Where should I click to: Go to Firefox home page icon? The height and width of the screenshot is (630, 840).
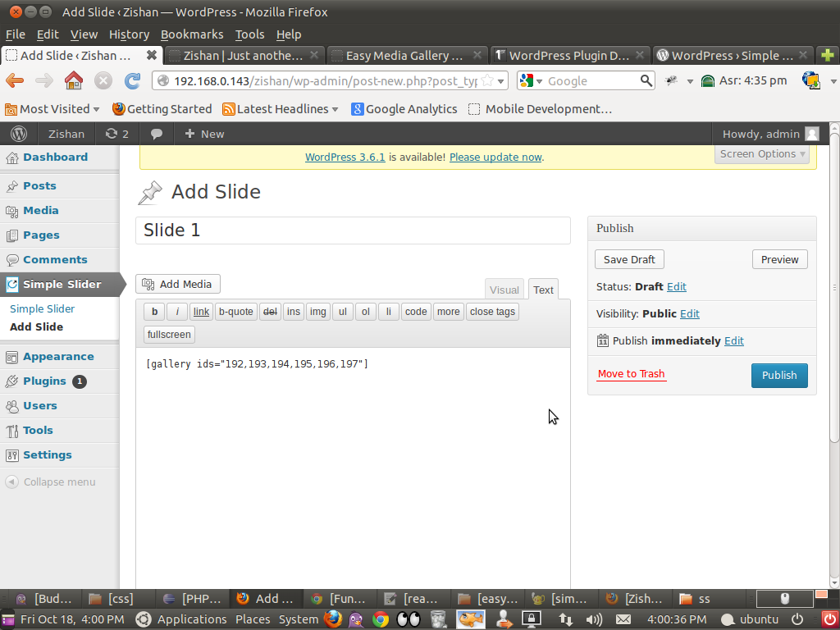tap(74, 81)
